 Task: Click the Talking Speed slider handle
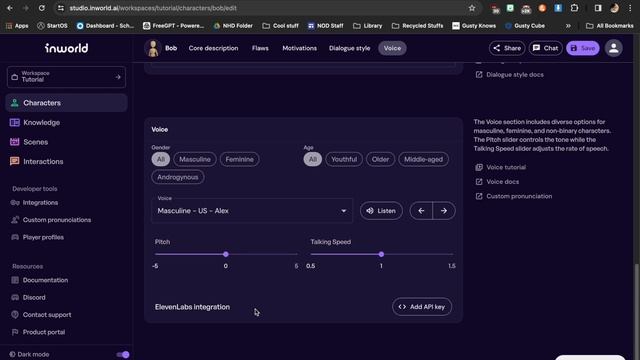click(x=381, y=254)
